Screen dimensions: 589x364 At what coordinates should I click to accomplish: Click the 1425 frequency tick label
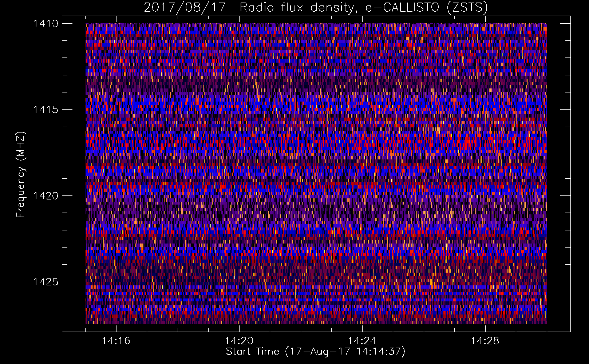coord(46,282)
